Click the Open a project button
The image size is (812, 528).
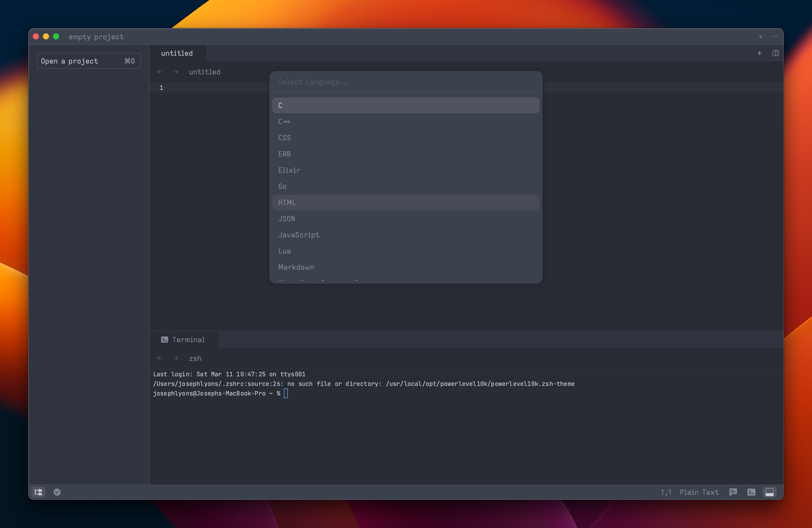click(x=88, y=61)
